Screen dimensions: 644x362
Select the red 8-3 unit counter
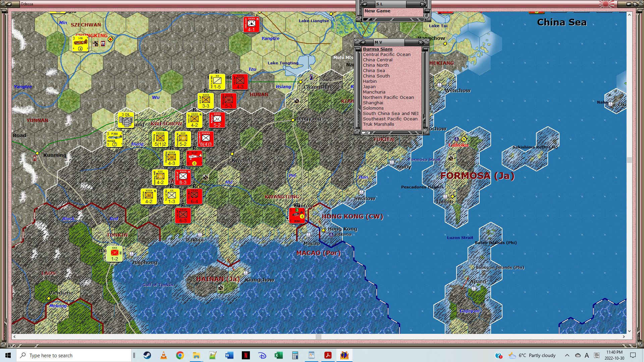coord(183,177)
